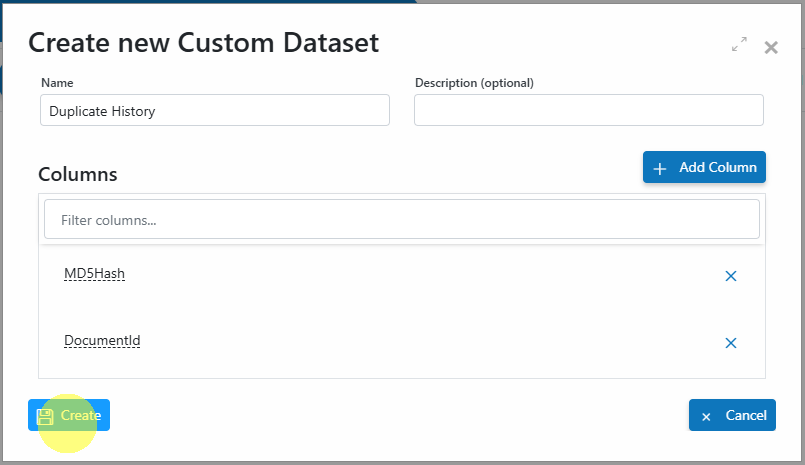This screenshot has width=805, height=465.
Task: Click the Filter columns search box
Action: (x=401, y=219)
